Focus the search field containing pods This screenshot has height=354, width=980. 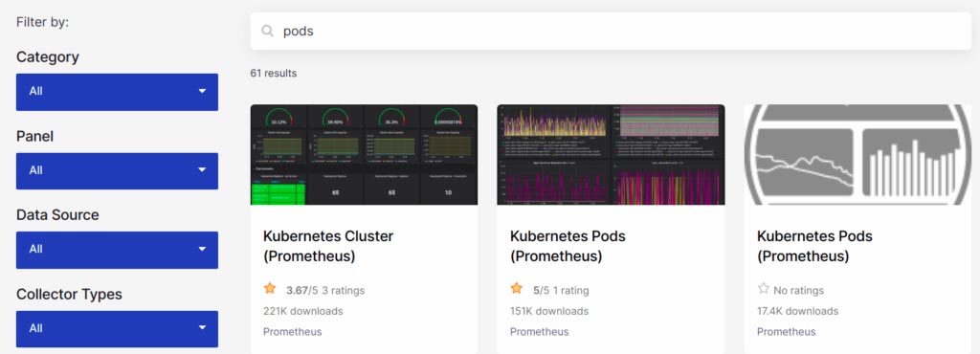point(611,31)
